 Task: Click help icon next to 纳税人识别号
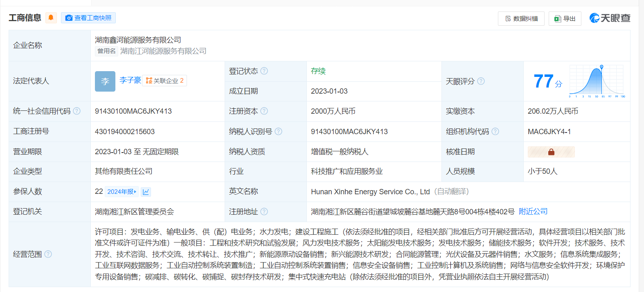point(278,131)
